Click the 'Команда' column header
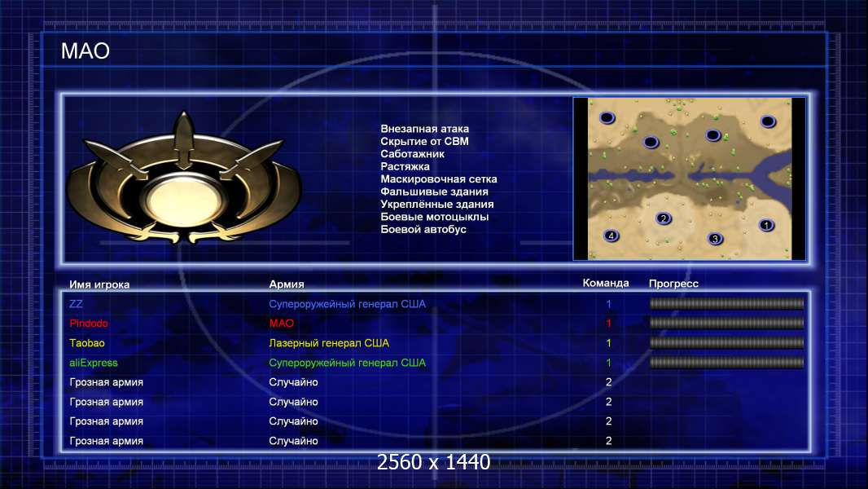 click(x=606, y=283)
